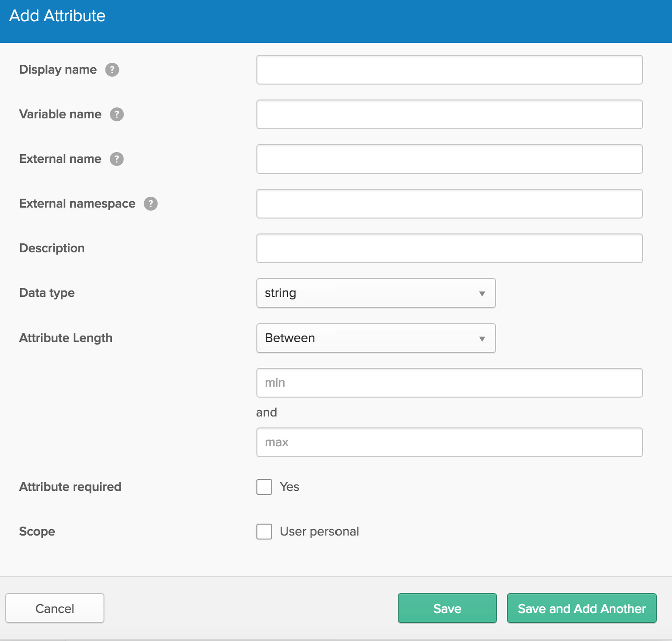Focus the Display name text field
This screenshot has height=641, width=672.
coord(449,70)
